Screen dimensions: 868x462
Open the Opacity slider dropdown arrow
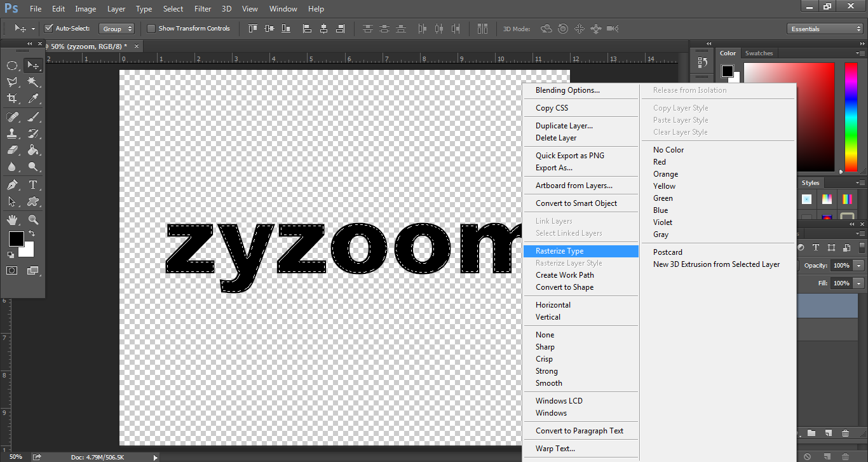click(859, 266)
